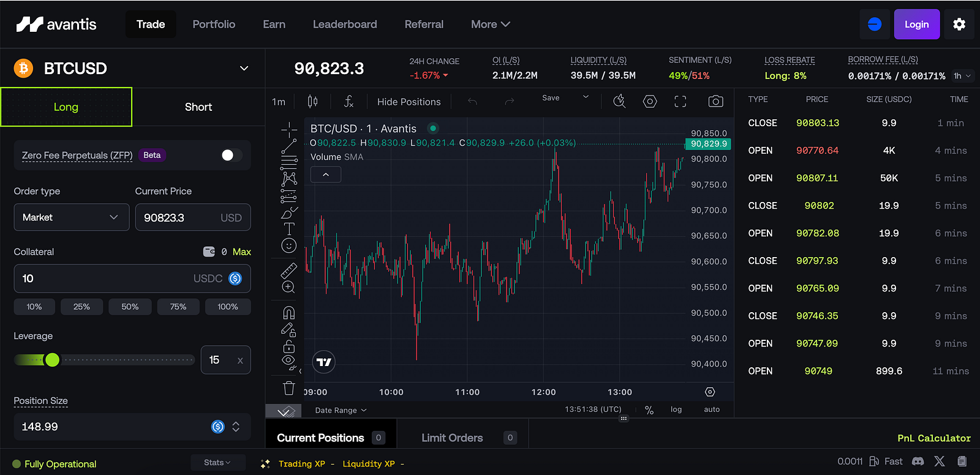Screen dimensions: 980x475
Task: Click the leverage value input box
Action: [x=225, y=360]
